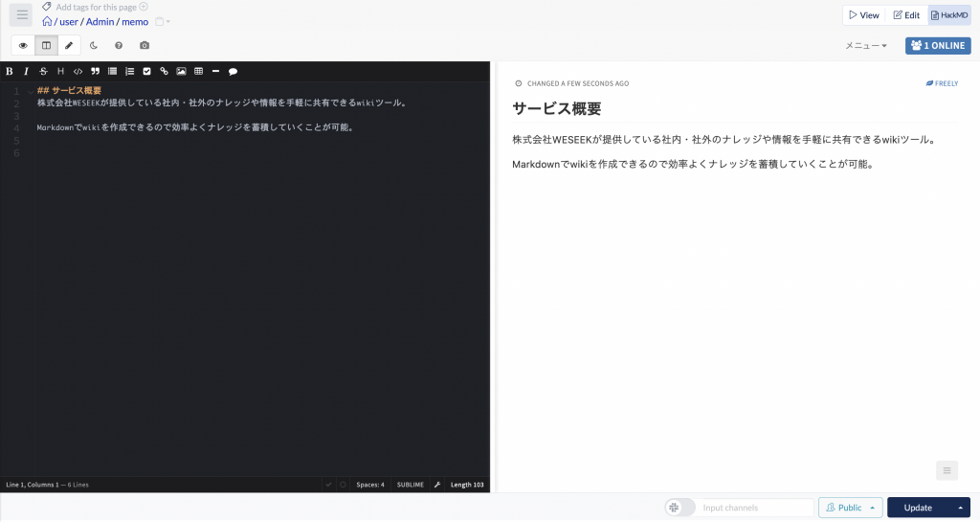Open help with the question mark icon
This screenshot has height=522, width=980.
coord(119,46)
